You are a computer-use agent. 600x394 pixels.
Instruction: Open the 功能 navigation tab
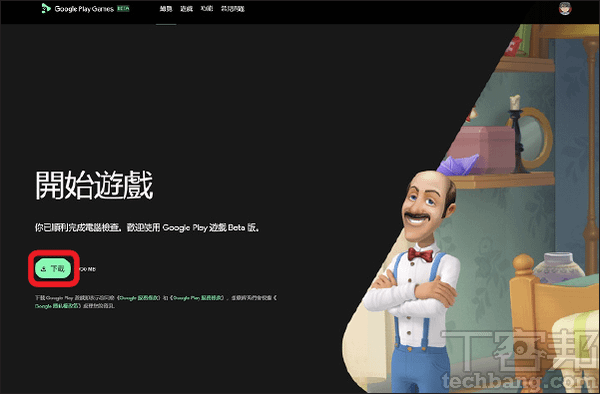click(207, 9)
